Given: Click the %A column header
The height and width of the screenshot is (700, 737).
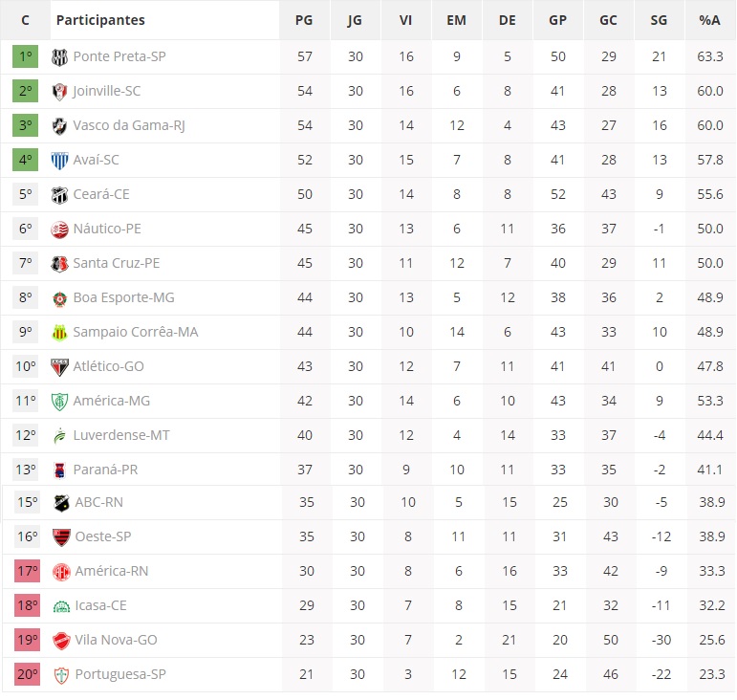Looking at the screenshot, I should tap(709, 20).
